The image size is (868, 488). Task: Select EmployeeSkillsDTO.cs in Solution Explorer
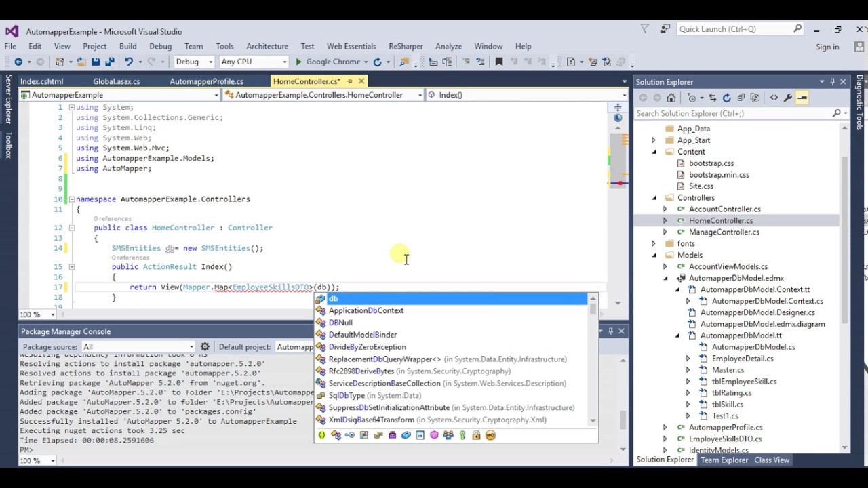725,439
